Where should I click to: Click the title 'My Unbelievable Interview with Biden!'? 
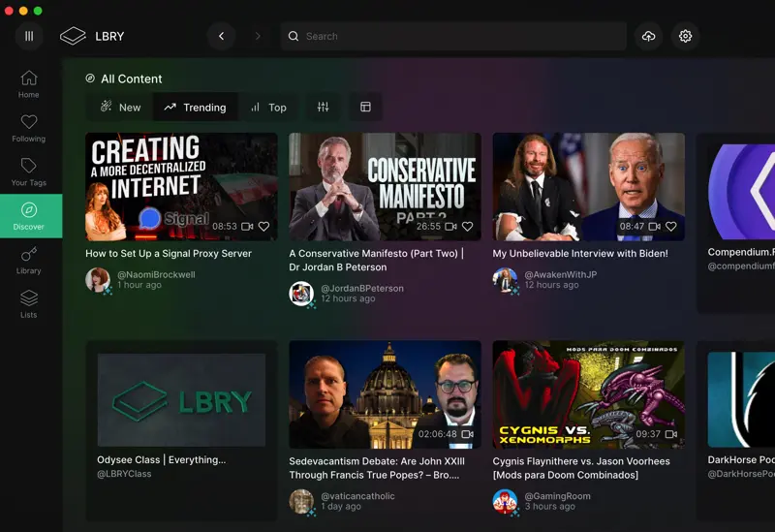(580, 253)
